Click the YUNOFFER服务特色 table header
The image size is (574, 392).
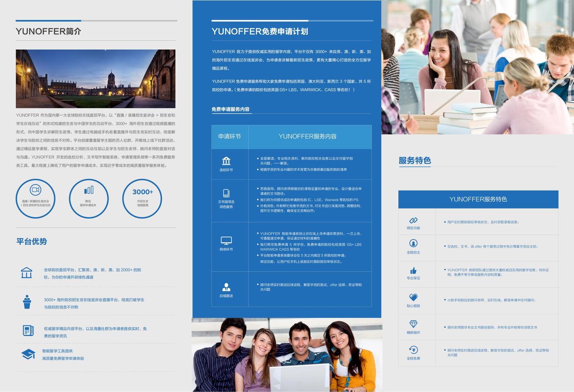pos(478,199)
